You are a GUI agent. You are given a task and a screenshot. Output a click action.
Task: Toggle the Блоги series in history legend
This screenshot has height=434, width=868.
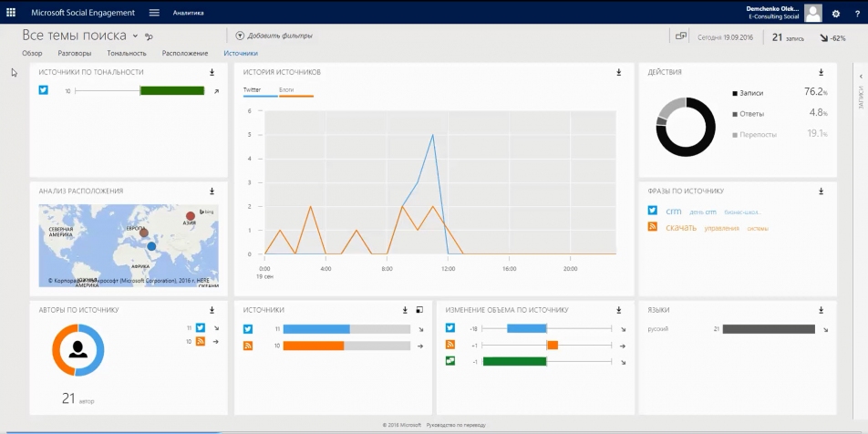(286, 90)
